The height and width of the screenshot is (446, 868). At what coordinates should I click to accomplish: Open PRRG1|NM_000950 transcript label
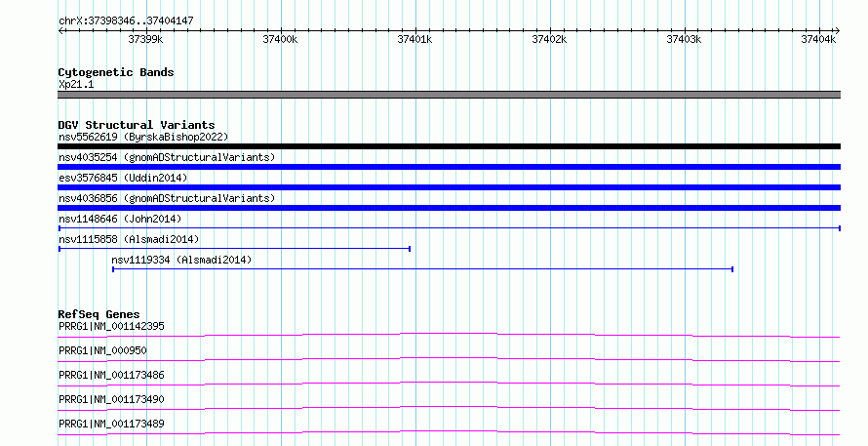[102, 350]
